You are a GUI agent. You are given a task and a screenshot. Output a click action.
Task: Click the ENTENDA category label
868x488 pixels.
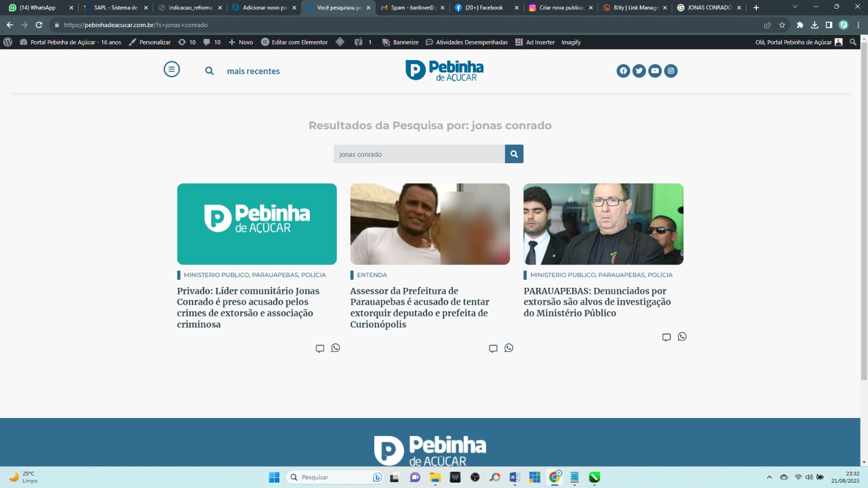pos(372,275)
